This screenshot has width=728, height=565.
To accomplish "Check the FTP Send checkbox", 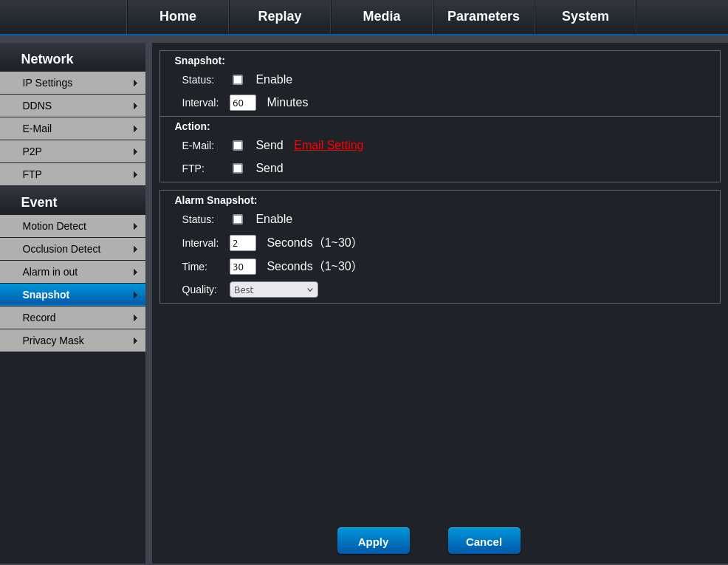I will [238, 168].
